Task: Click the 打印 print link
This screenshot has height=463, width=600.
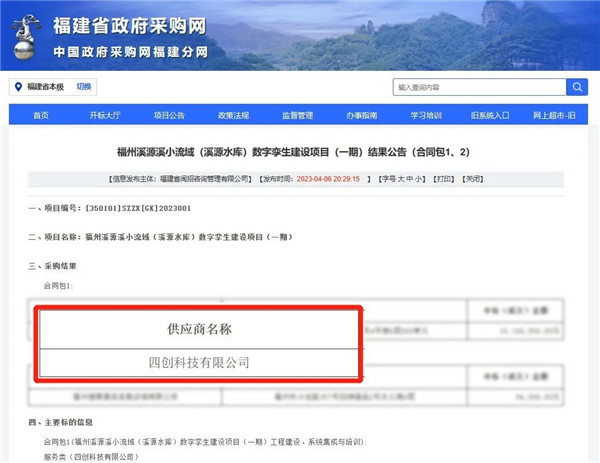Action: (444, 179)
